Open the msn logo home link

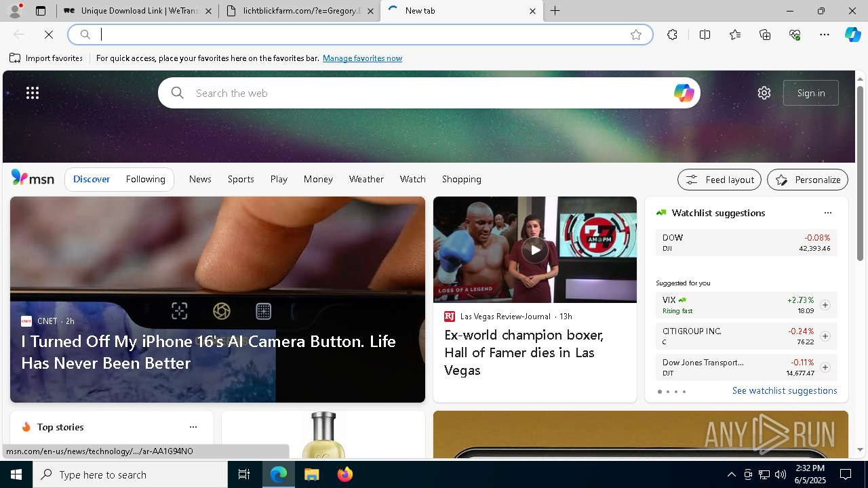point(33,178)
